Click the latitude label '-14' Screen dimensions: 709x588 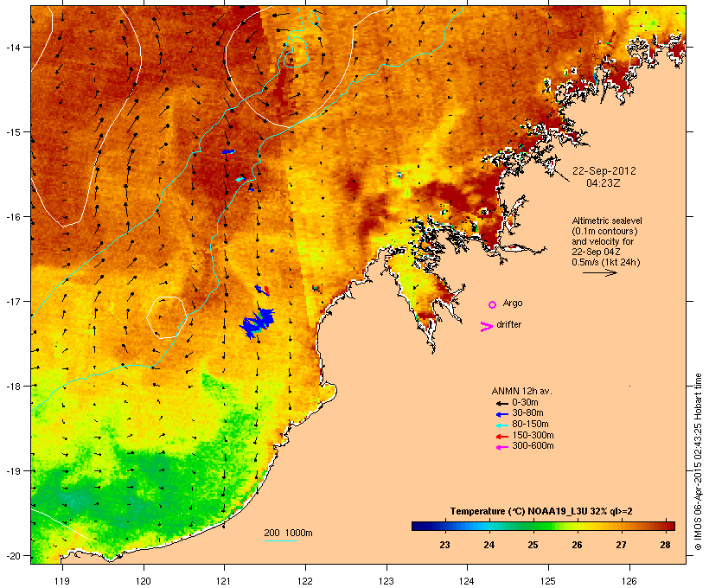(12, 48)
